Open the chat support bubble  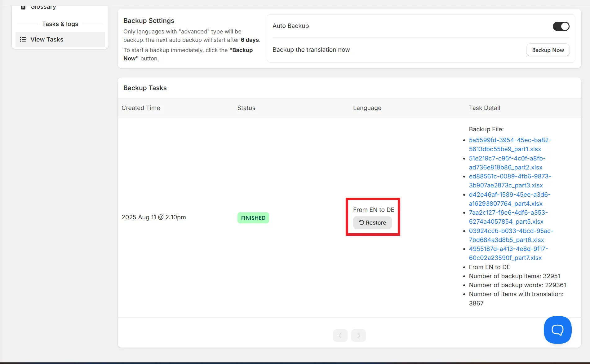pyautogui.click(x=557, y=330)
